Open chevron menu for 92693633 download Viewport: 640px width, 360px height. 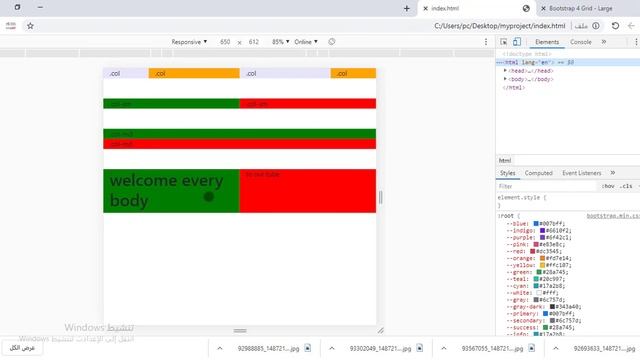[556, 349]
